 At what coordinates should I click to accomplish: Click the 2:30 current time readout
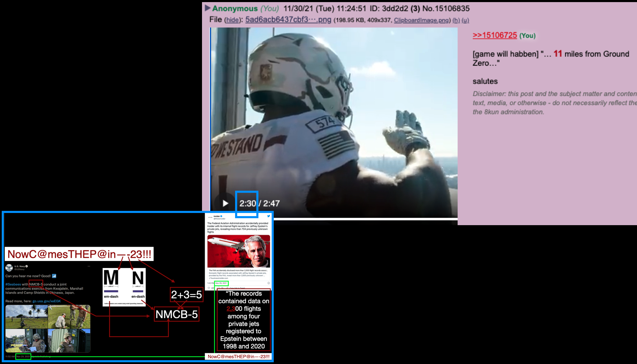tap(248, 203)
